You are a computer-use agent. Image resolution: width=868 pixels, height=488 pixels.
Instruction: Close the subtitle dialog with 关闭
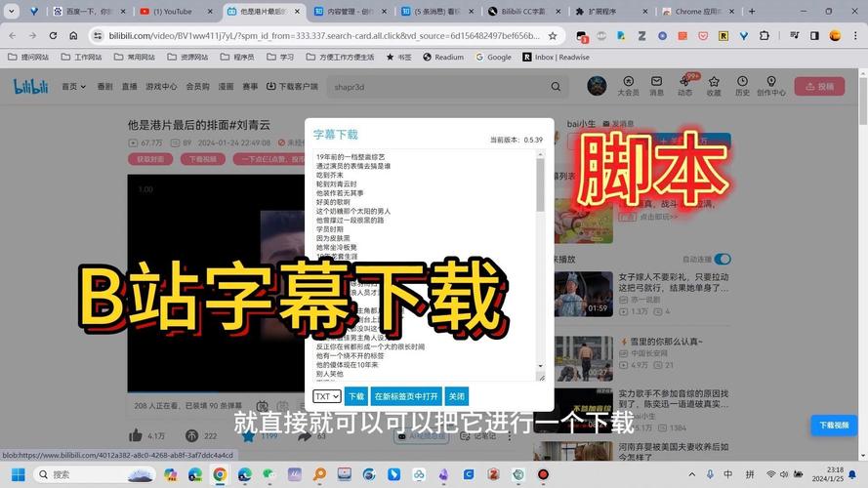pyautogui.click(x=456, y=396)
